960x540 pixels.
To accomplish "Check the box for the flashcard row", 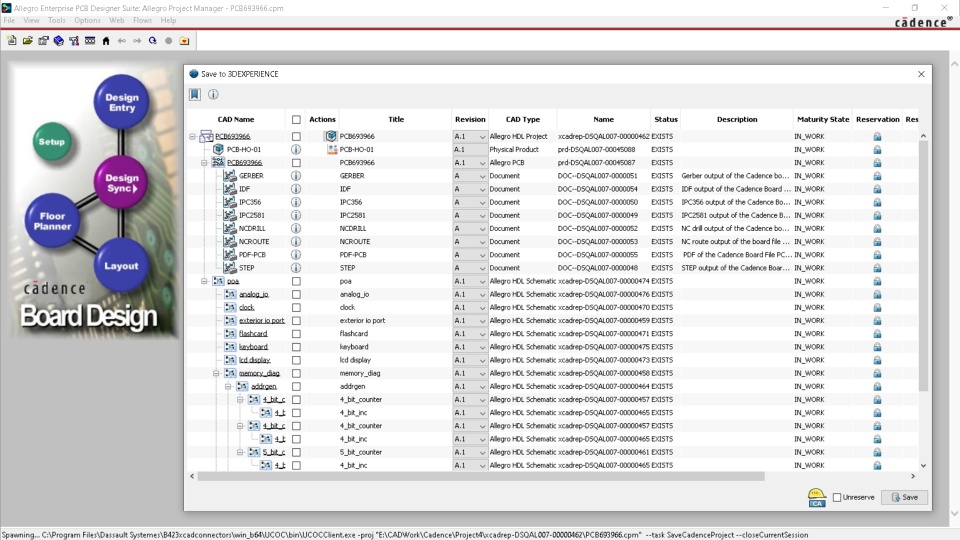I will pos(296,334).
